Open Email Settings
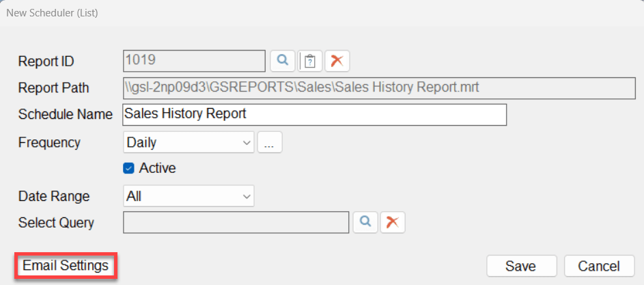Viewport: 644px width, 285px height. point(66,265)
